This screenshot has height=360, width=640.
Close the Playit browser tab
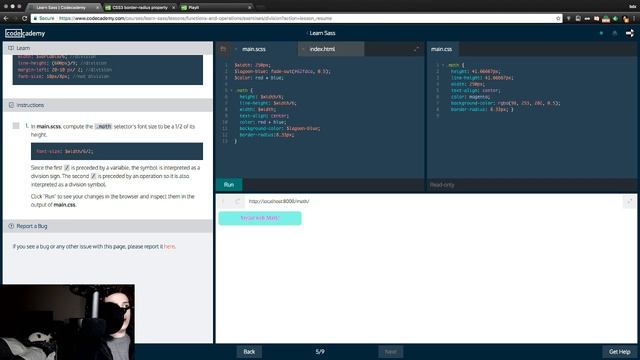[x=249, y=7]
